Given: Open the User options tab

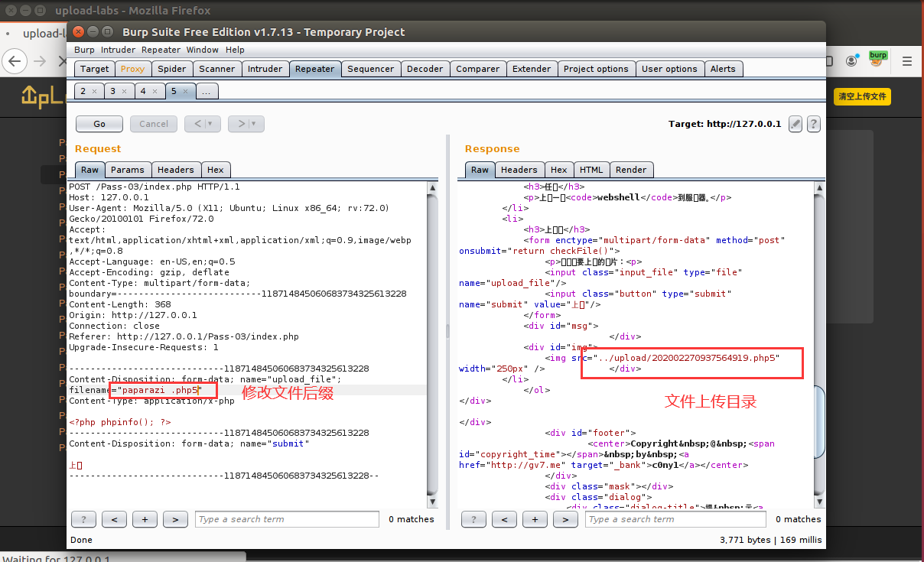Looking at the screenshot, I should [x=669, y=69].
